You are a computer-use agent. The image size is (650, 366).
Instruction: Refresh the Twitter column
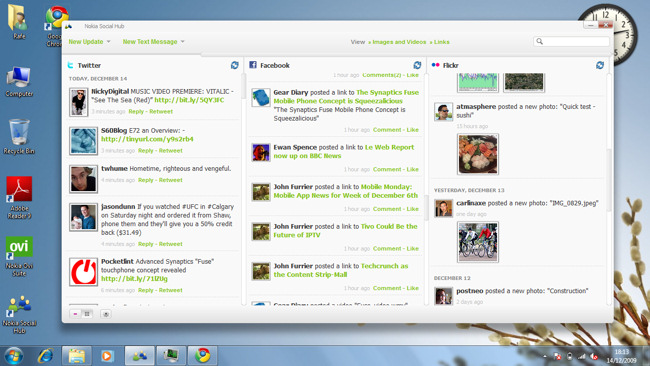[235, 65]
